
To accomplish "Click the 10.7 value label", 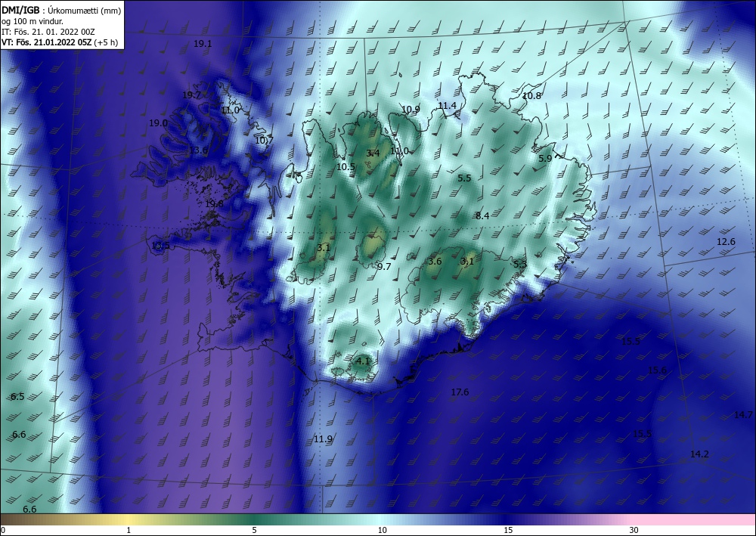I will pos(264,141).
